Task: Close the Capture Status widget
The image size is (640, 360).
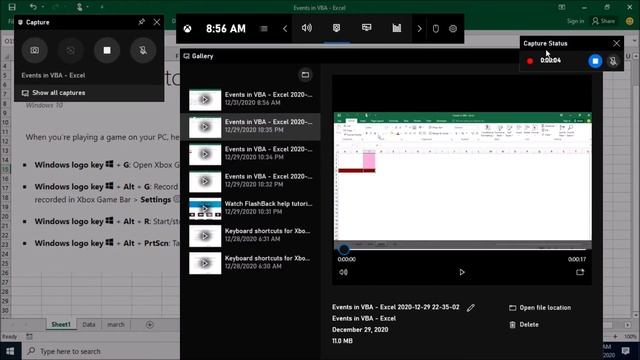Action: [x=616, y=43]
